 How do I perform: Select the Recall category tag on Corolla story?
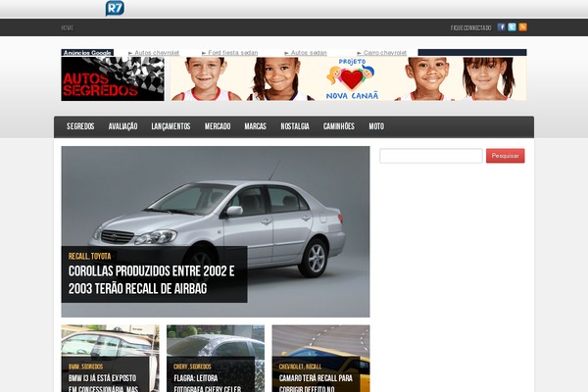coord(78,256)
